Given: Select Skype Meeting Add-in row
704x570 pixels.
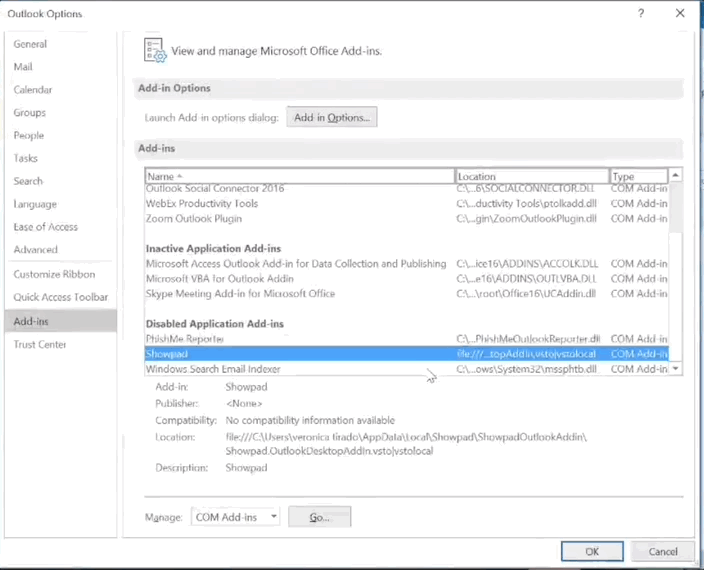Looking at the screenshot, I should point(406,294).
